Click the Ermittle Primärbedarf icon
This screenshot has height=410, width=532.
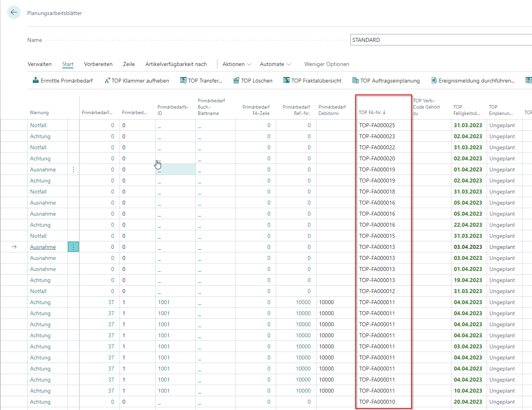tap(36, 81)
